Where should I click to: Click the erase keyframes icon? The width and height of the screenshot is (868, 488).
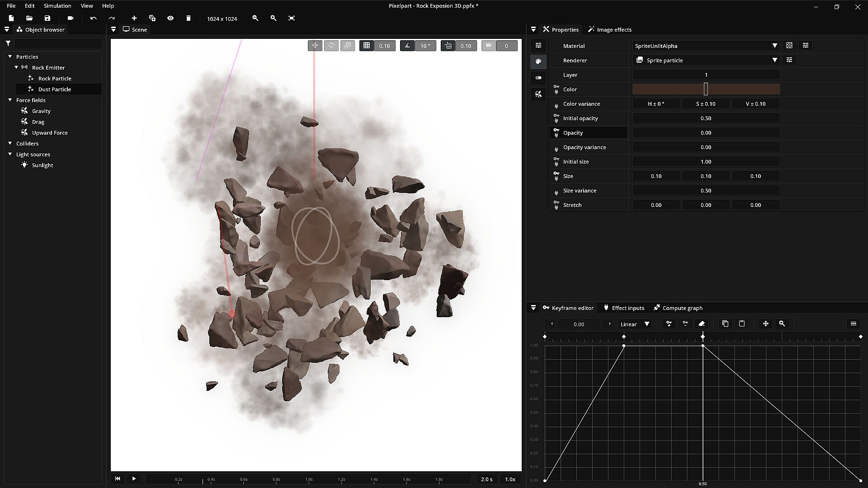click(x=702, y=324)
